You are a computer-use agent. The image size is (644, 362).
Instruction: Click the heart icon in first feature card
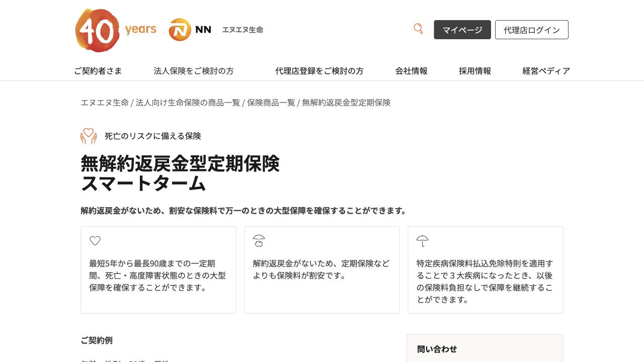[95, 241]
